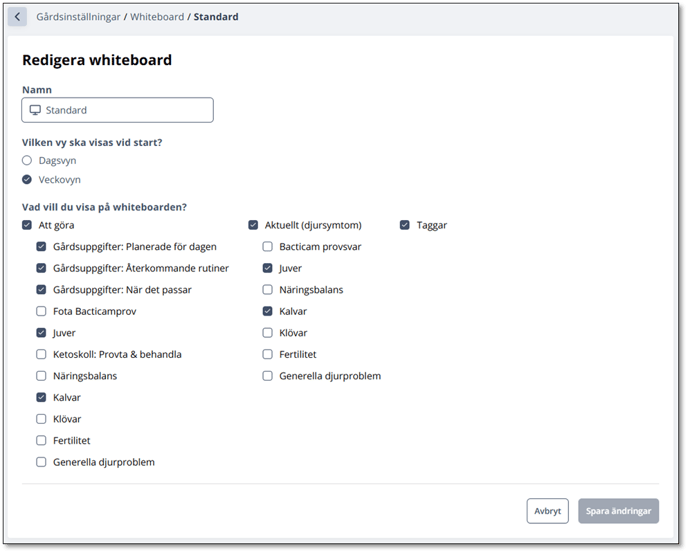
Task: Enable Ketoskoll: Provta & behandla
Action: 41,354
